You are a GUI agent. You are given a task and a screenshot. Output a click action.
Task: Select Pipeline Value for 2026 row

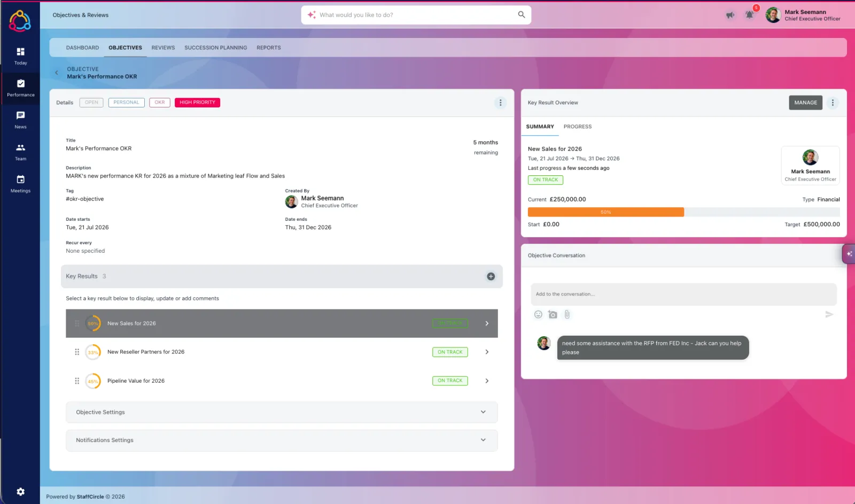(282, 381)
